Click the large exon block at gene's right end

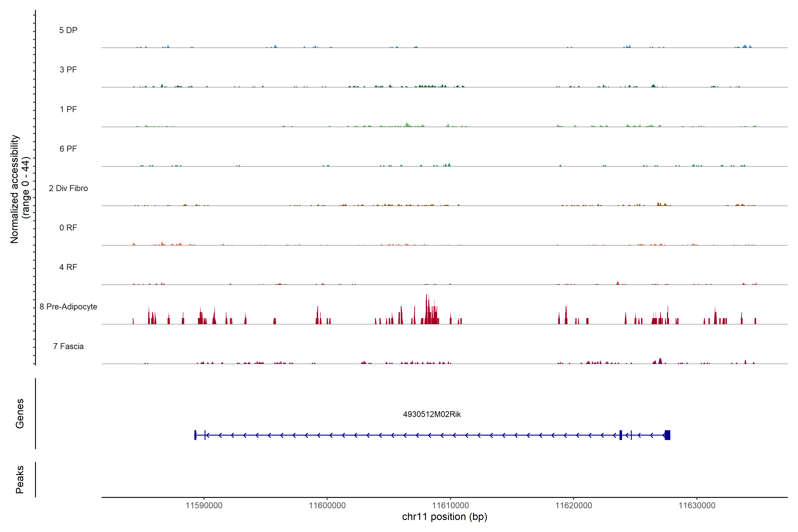pos(667,435)
